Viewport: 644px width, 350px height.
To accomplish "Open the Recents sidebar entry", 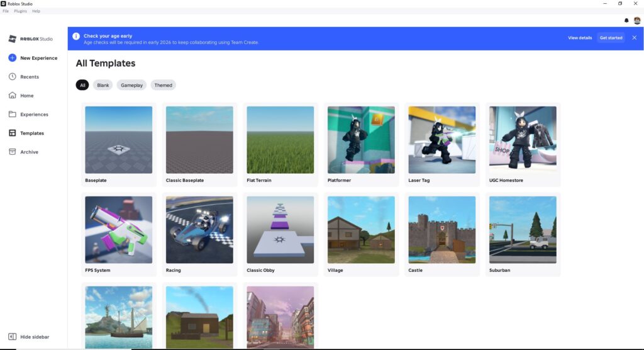I will (30, 77).
